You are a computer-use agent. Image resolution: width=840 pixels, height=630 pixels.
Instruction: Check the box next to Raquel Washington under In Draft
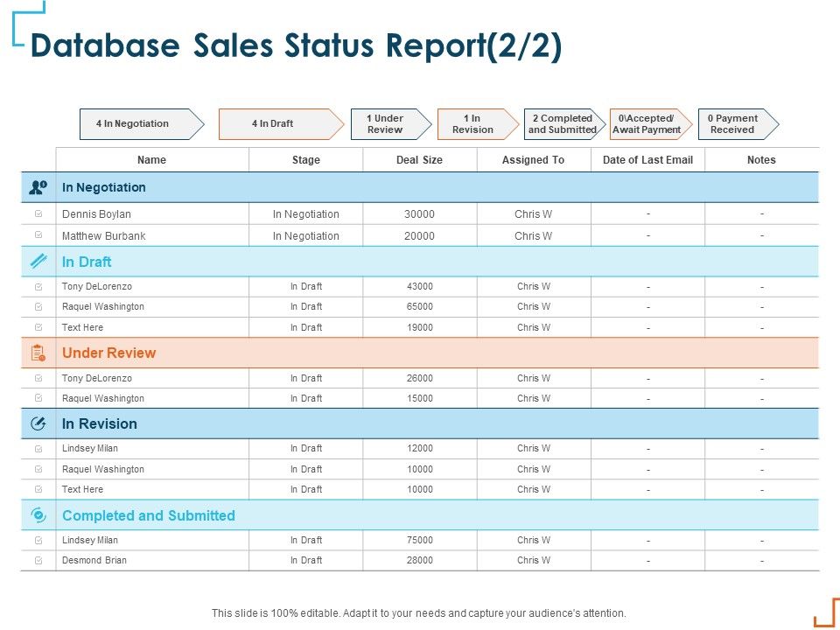point(37,306)
